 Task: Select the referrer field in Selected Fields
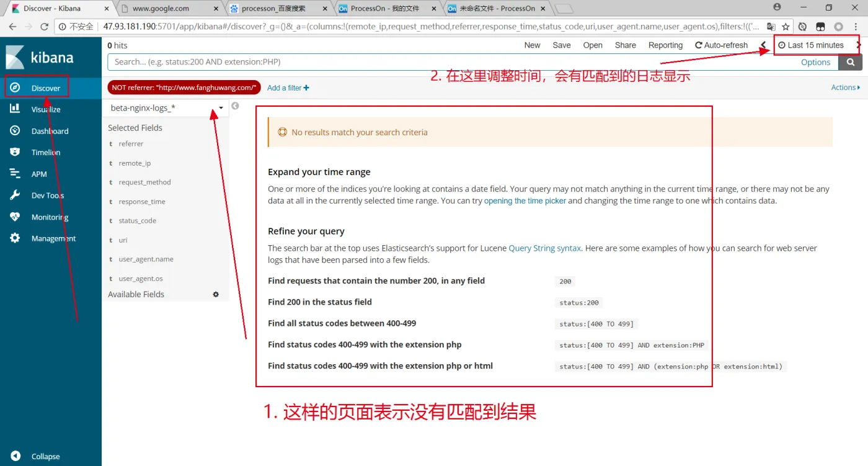pos(131,144)
